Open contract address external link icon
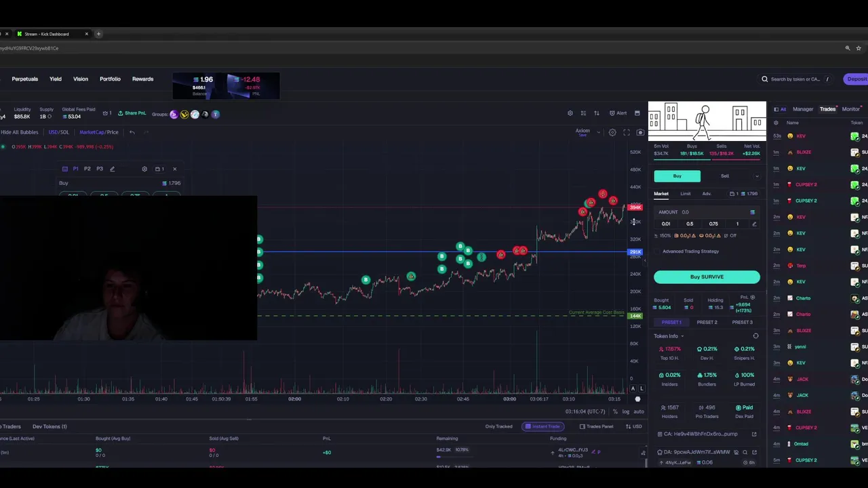The image size is (868, 488). pos(754,434)
